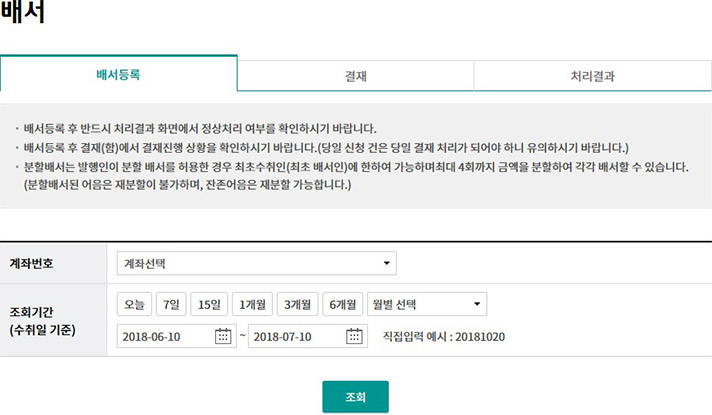Set the period to 오늘
The image size is (712, 415).
point(135,304)
